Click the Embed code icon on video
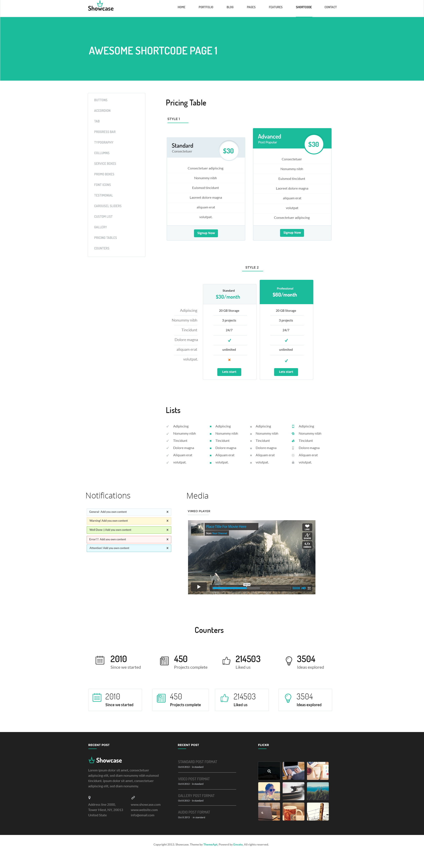The height and width of the screenshot is (868, 424). tap(307, 545)
